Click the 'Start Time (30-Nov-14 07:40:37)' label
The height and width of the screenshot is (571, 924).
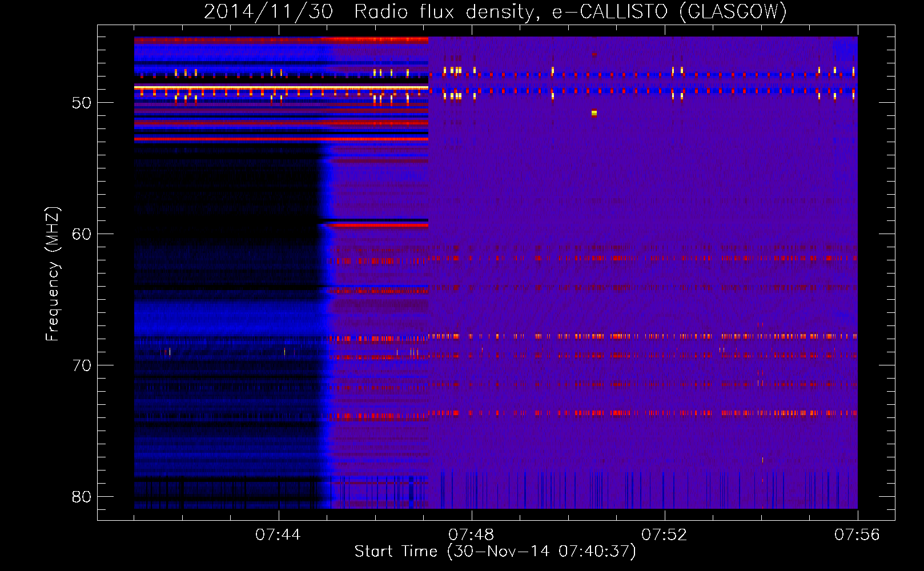tap(495, 552)
